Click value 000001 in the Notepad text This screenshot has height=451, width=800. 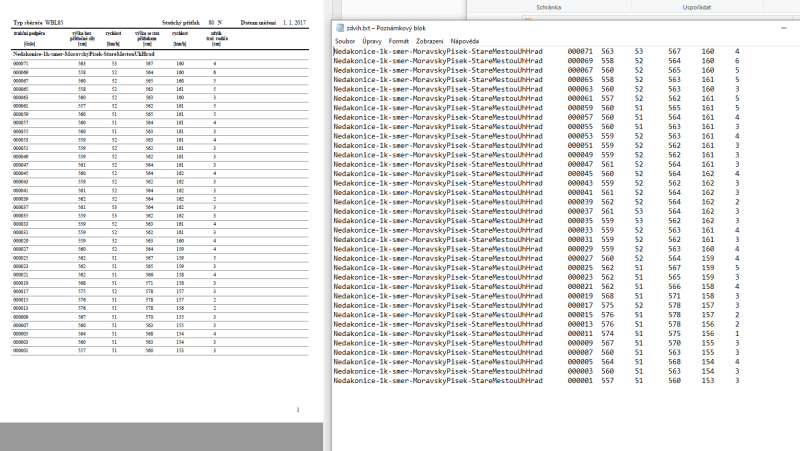pos(580,381)
